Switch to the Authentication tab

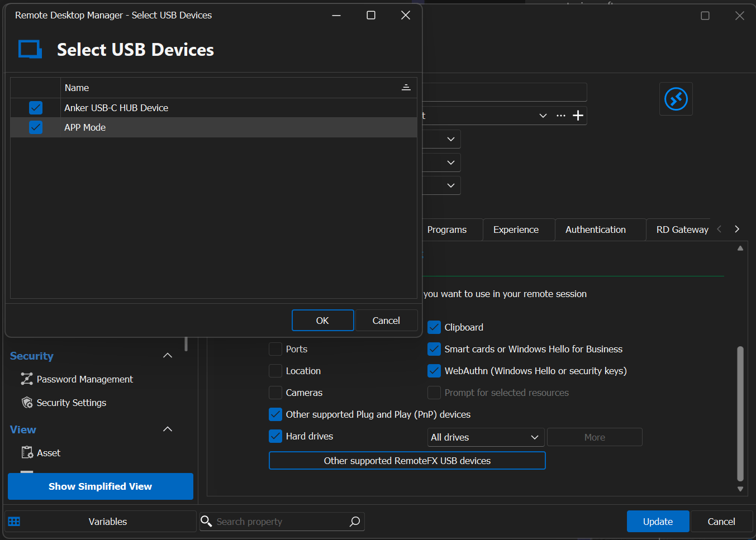[x=595, y=230]
